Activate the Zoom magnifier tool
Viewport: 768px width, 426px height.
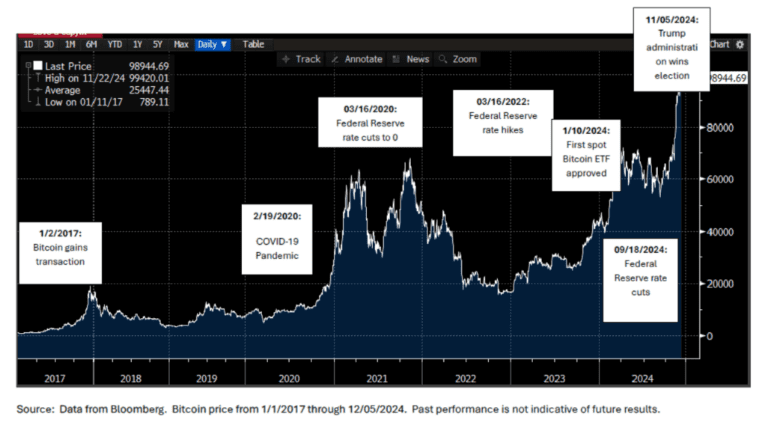point(443,59)
